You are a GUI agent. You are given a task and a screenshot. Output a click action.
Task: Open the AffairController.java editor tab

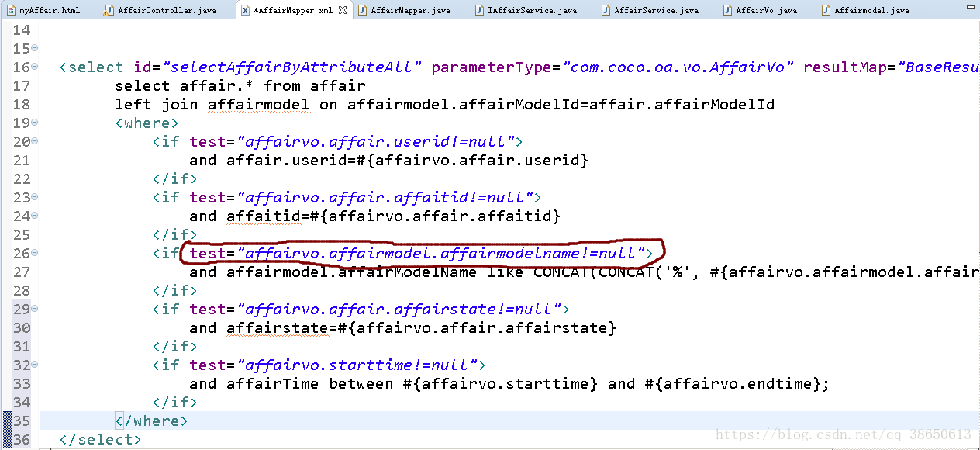pyautogui.click(x=160, y=10)
